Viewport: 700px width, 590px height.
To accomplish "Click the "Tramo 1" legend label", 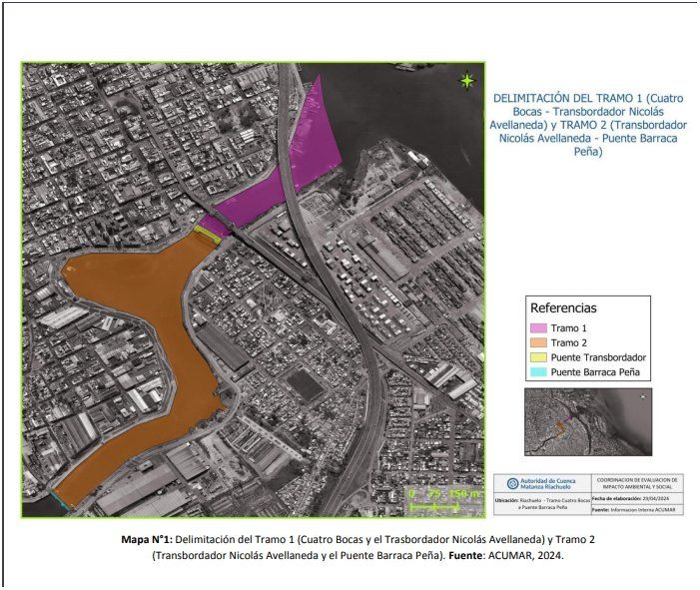I will tap(569, 327).
